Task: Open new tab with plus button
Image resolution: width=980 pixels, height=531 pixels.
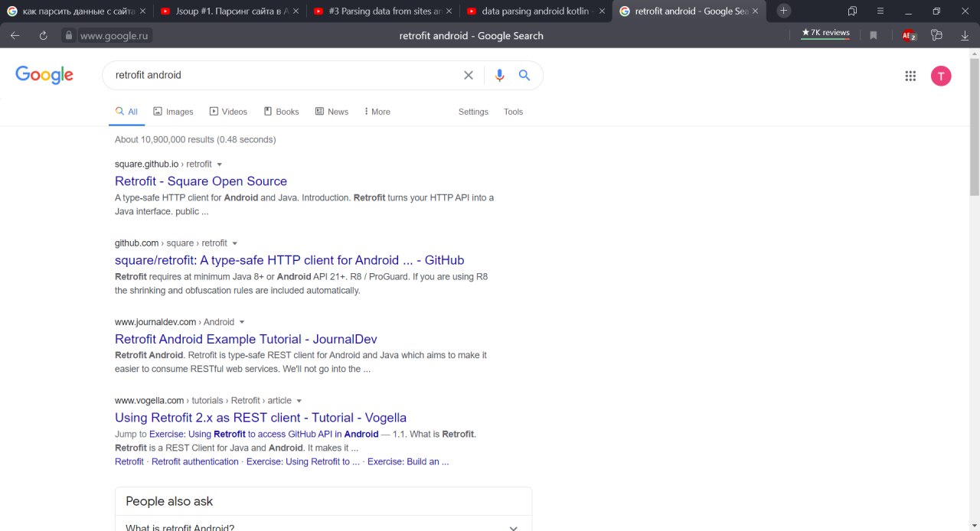Action: pyautogui.click(x=783, y=11)
